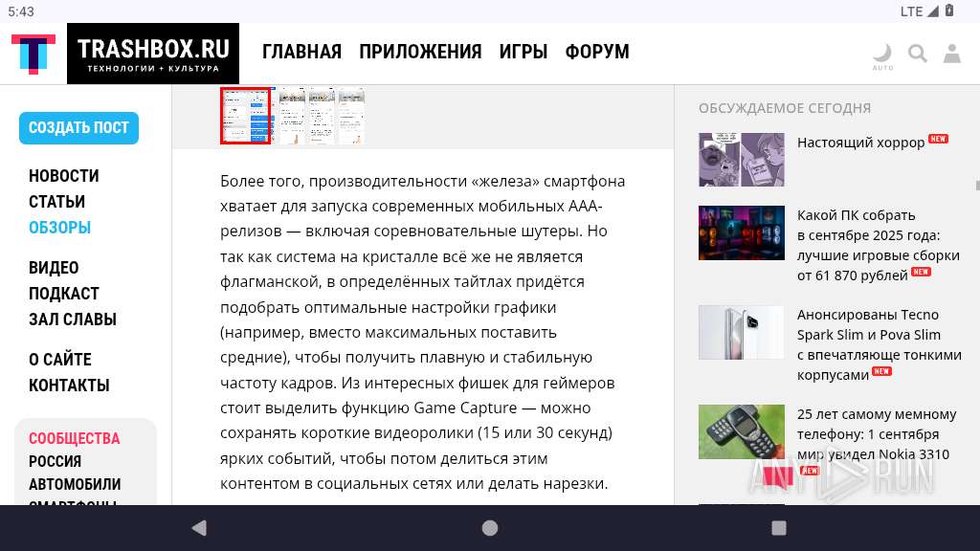Toggle the AUTO night mode moon icon

(882, 56)
